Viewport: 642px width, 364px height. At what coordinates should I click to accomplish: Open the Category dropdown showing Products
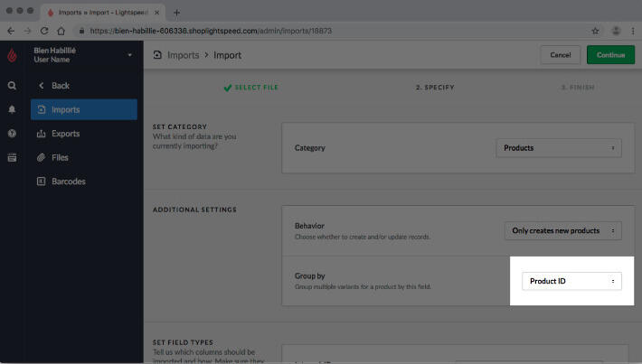[558, 148]
